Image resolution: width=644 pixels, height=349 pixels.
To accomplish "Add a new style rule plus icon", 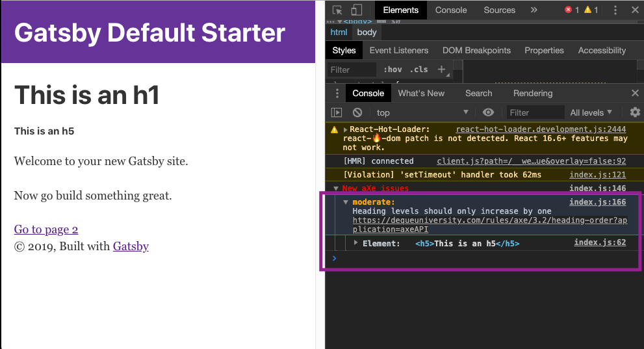I will coord(441,70).
